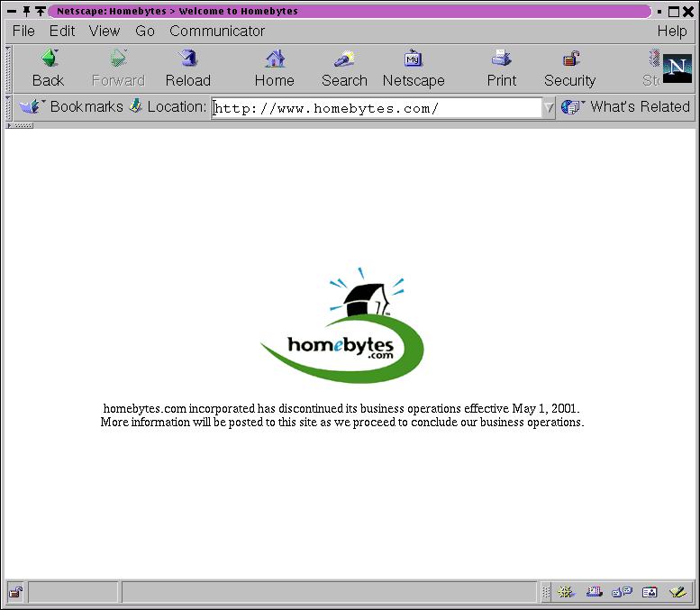
Task: Click the Stop traffic light button
Action: [x=651, y=68]
